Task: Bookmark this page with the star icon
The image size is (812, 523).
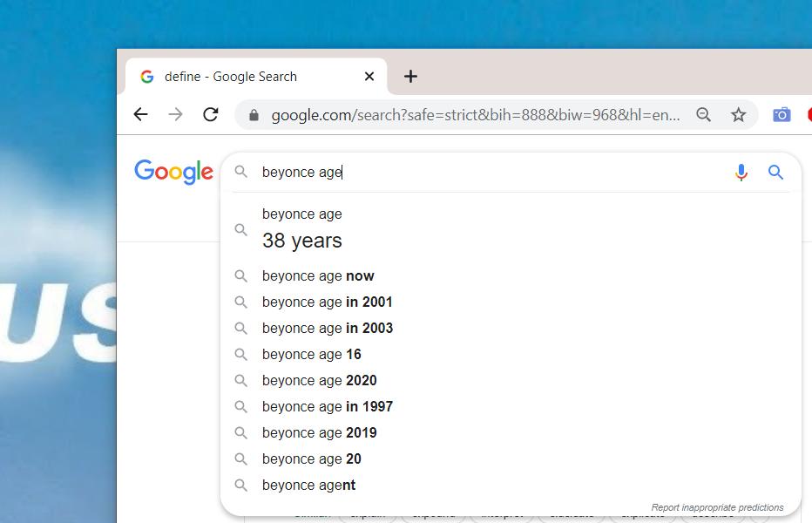Action: (x=739, y=114)
